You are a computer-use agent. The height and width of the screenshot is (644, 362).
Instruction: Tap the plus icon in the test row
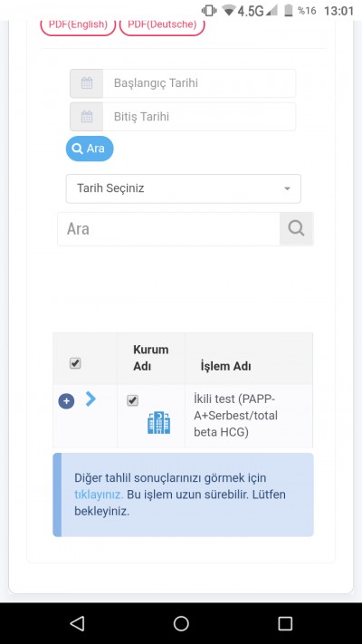click(x=66, y=401)
